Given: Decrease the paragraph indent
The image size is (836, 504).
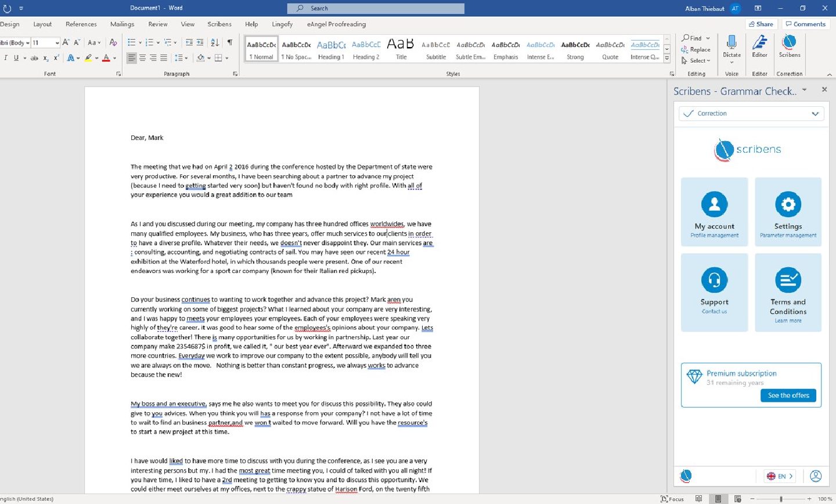Looking at the screenshot, I should tap(189, 42).
